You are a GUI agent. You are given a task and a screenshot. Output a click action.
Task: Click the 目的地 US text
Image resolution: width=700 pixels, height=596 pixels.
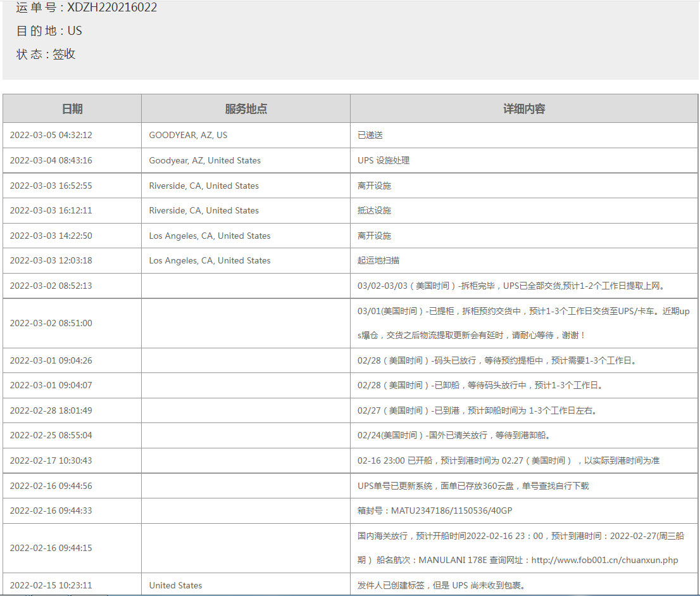click(x=49, y=31)
